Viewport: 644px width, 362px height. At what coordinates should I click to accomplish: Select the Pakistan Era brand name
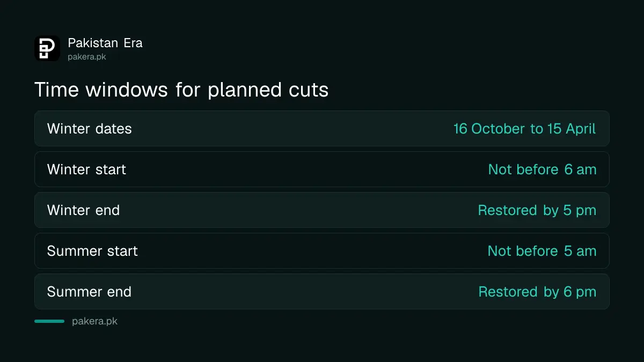[x=105, y=43]
